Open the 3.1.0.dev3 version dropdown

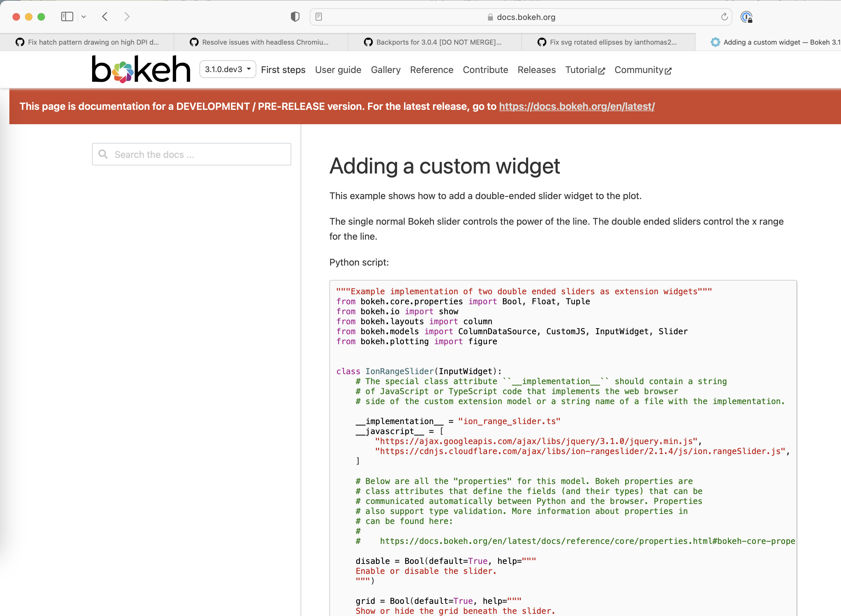[228, 69]
